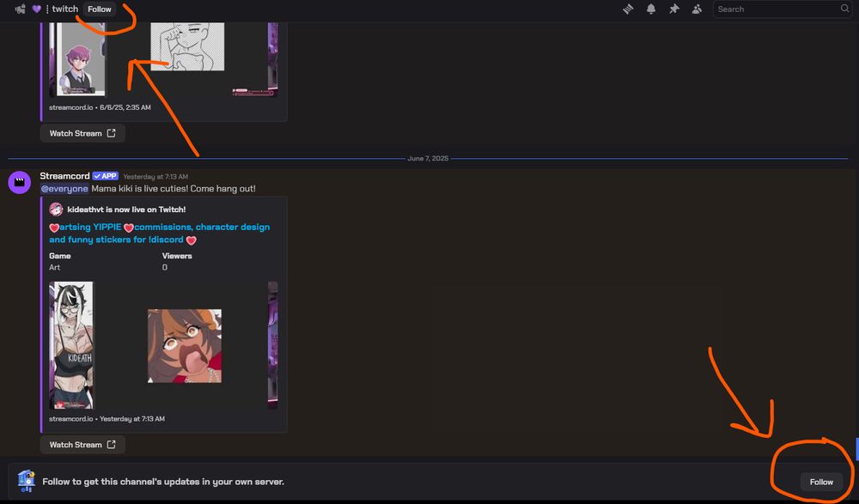Open the 'kideathvt is now live on Twitch!' link
The height and width of the screenshot is (504, 859).
click(x=126, y=209)
